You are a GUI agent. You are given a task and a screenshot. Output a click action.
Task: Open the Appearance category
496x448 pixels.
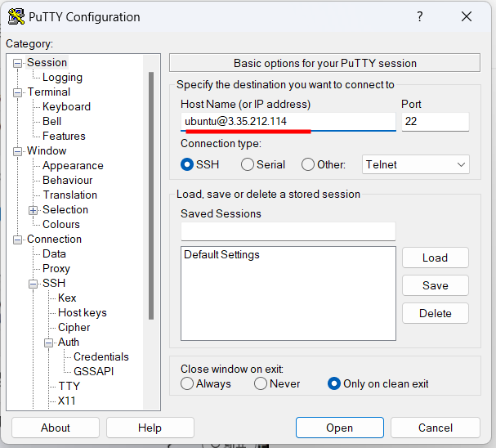(73, 165)
